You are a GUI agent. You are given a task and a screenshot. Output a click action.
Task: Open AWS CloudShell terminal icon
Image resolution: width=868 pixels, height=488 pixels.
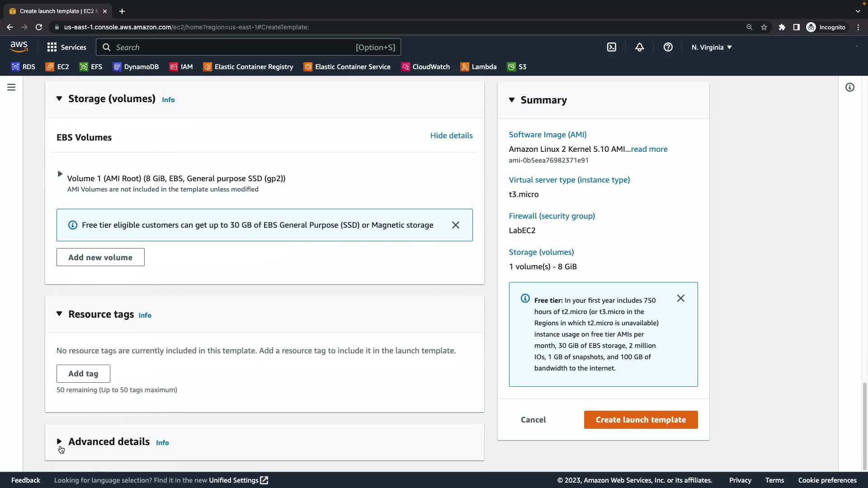coord(611,47)
